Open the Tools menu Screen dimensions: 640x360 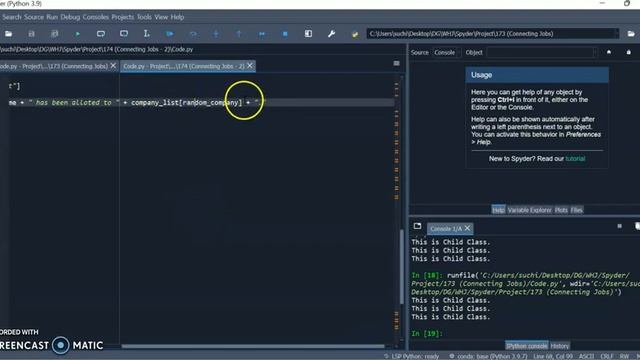144,17
